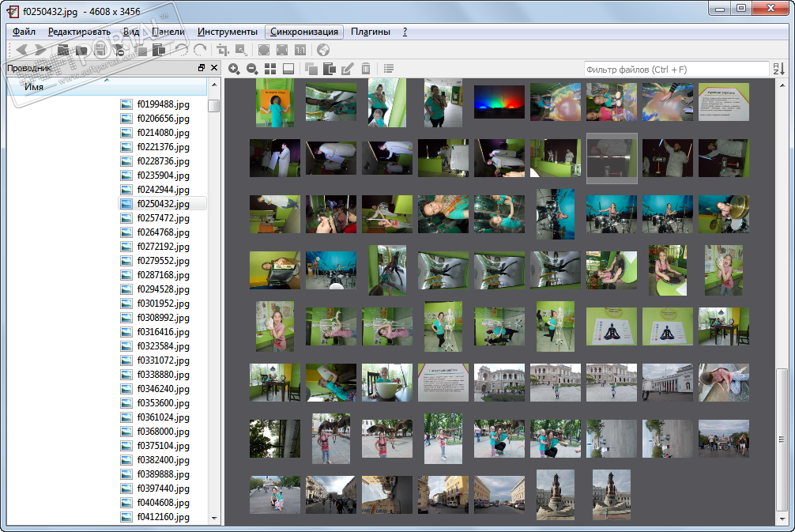Click the 1:1 actual size icon
The width and height of the screenshot is (795, 532).
point(300,50)
